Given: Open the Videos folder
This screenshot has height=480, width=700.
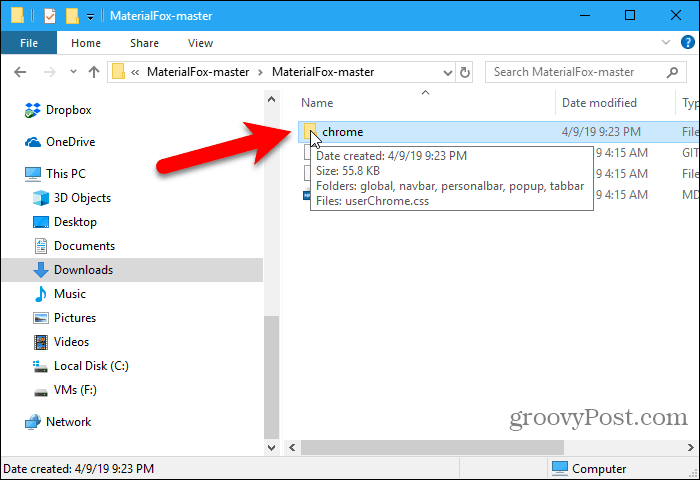Looking at the screenshot, I should [x=71, y=342].
